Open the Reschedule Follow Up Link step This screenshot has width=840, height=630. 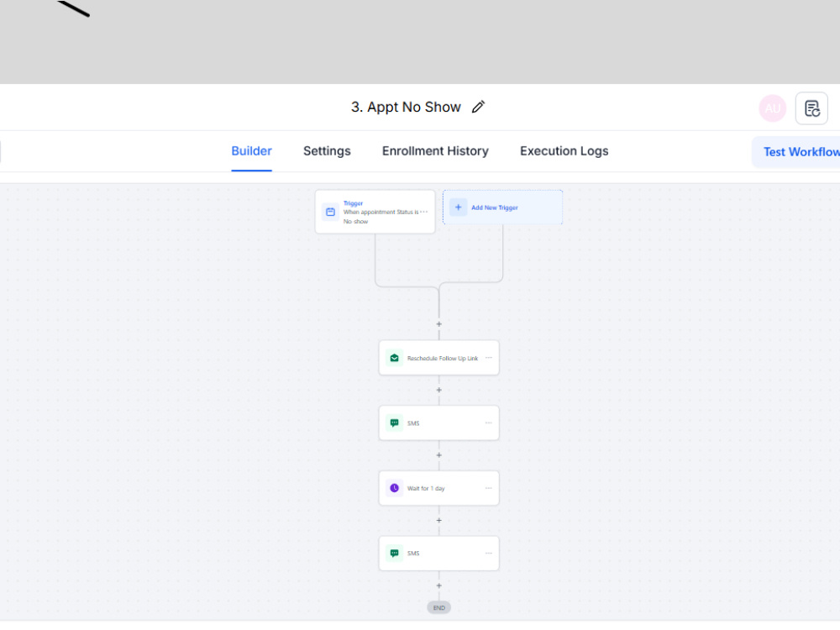pyautogui.click(x=438, y=358)
